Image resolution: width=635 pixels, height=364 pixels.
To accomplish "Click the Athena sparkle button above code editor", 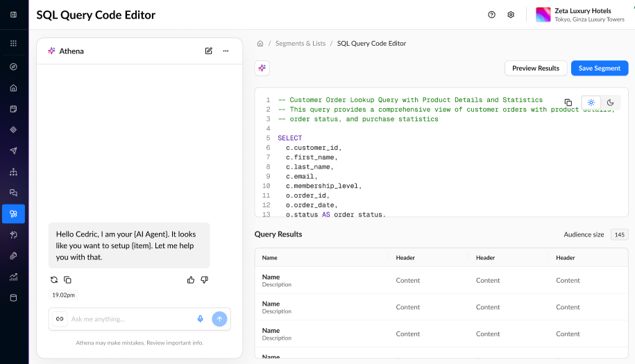I will (262, 68).
